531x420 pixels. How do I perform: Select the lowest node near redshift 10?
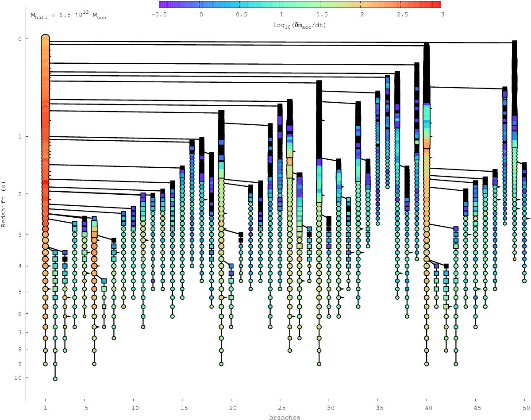pos(55,379)
